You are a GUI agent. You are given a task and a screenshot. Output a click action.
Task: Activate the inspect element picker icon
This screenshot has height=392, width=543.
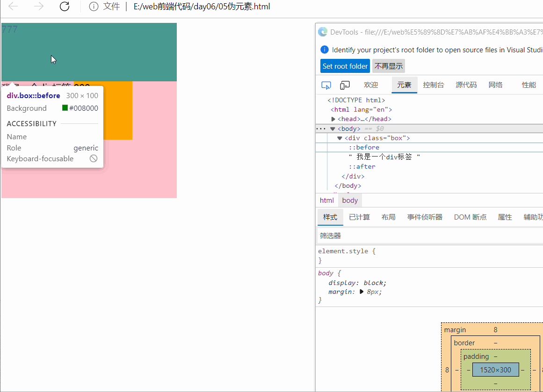coord(326,85)
